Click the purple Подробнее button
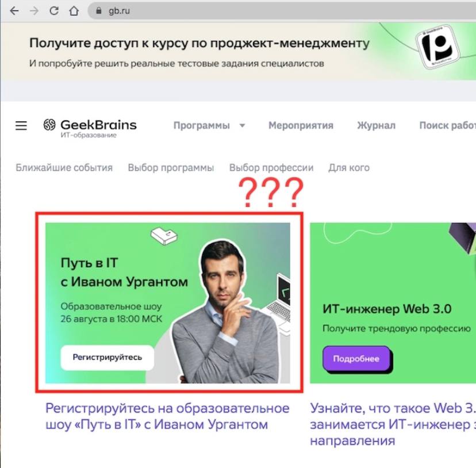476x468 pixels. click(x=356, y=359)
